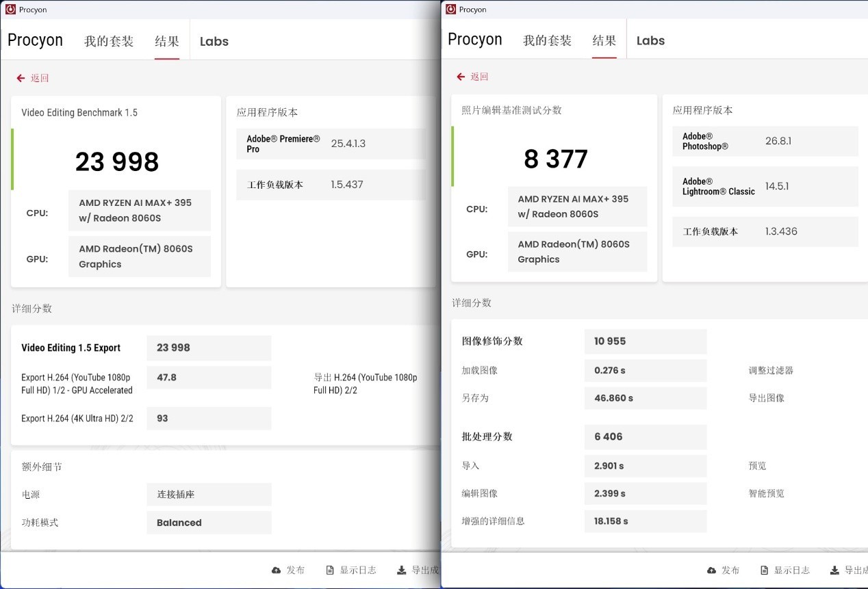Click 返回 link in left window

(40, 78)
